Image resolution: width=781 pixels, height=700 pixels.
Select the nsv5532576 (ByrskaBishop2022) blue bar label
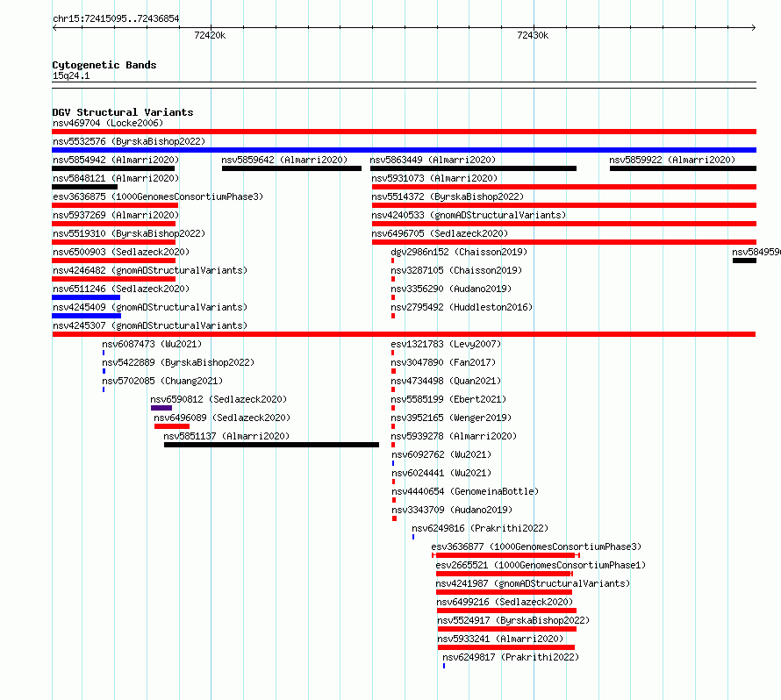pos(128,141)
